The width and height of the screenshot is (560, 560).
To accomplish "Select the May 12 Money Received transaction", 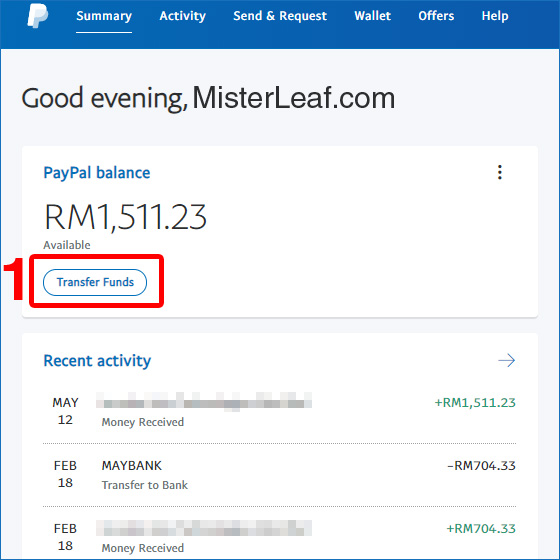I will [x=280, y=411].
